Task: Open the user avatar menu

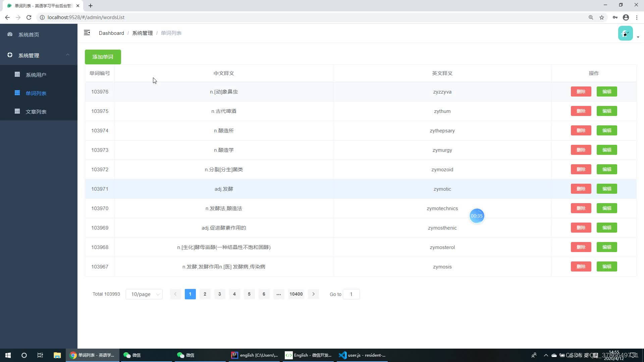Action: point(625,33)
